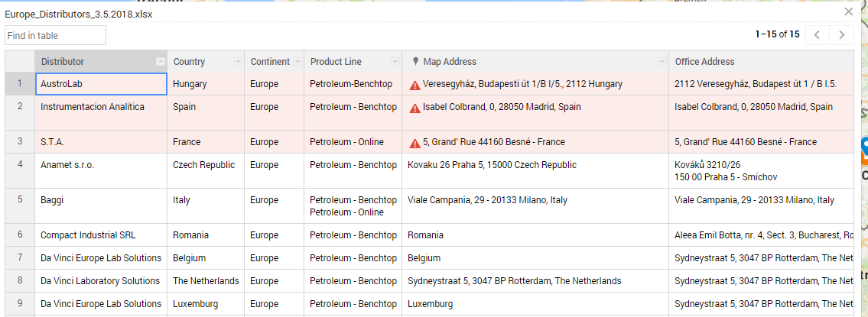Select the Romania map address cell

(x=535, y=235)
